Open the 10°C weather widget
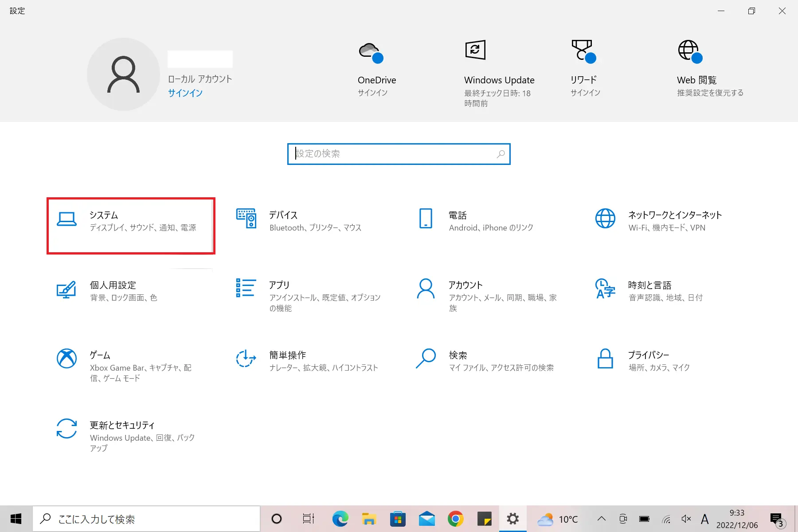798x532 pixels. pyautogui.click(x=558, y=519)
